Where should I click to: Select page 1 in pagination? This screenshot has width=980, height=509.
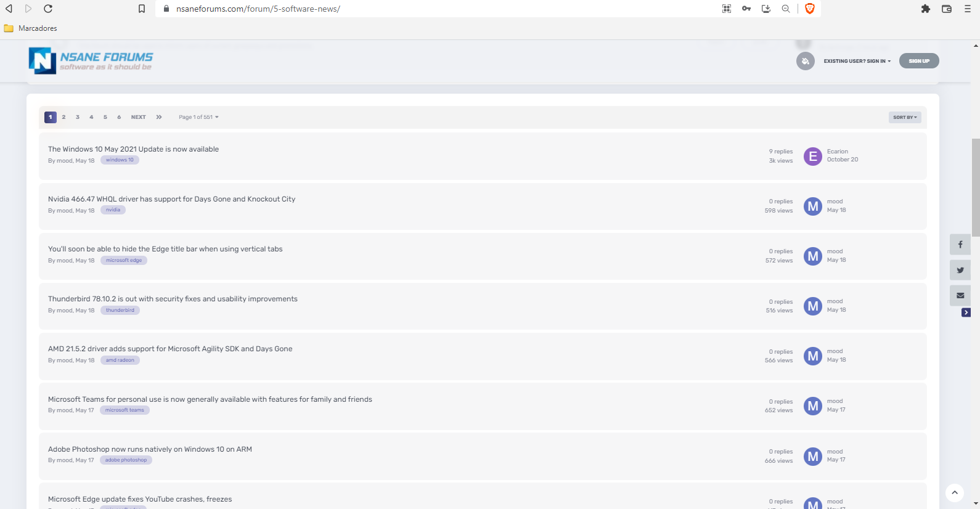[x=51, y=117]
